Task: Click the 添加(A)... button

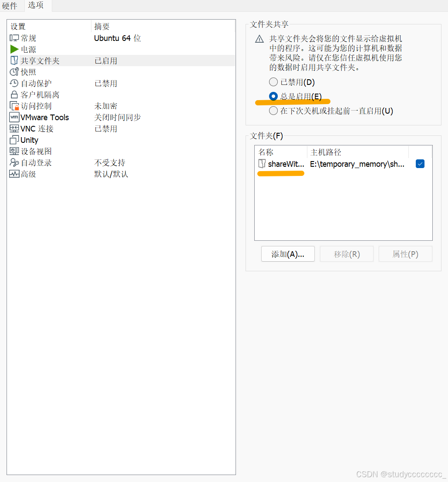Action: tap(288, 254)
